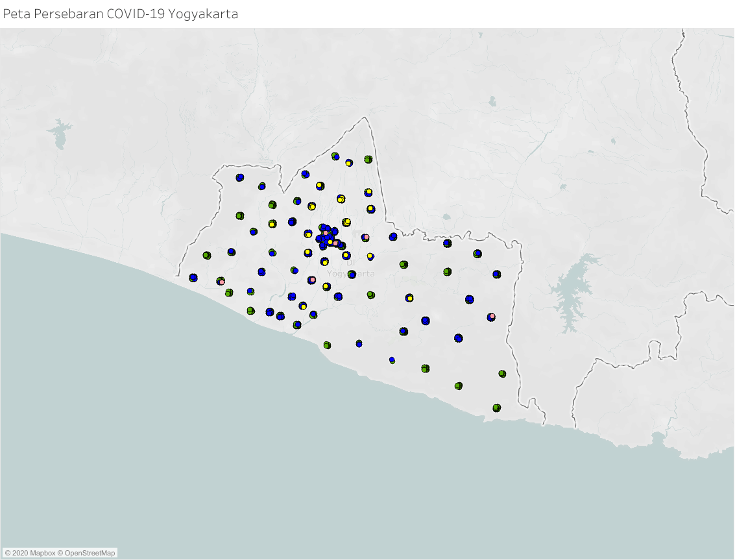Select the easternmost green marker

[x=502, y=374]
